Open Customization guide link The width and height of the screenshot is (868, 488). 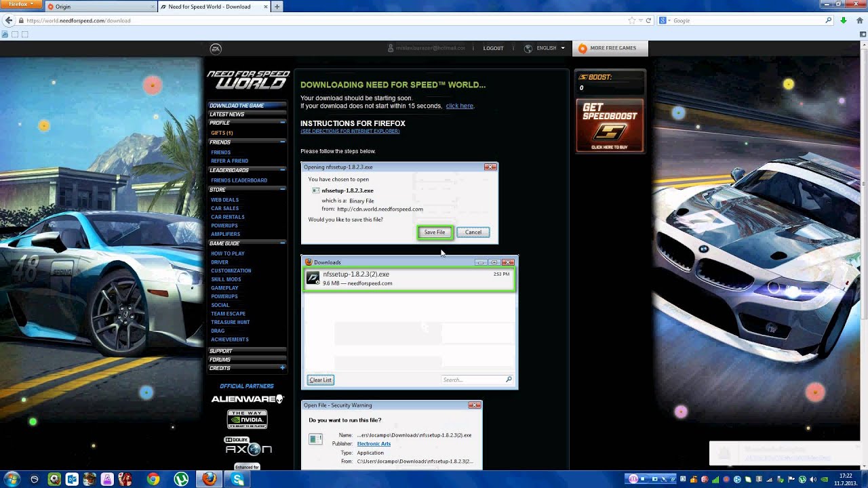click(231, 270)
